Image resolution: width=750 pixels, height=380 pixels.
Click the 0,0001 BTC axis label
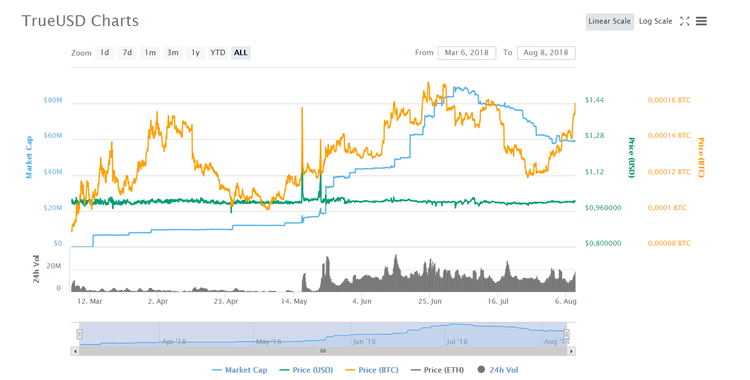667,208
